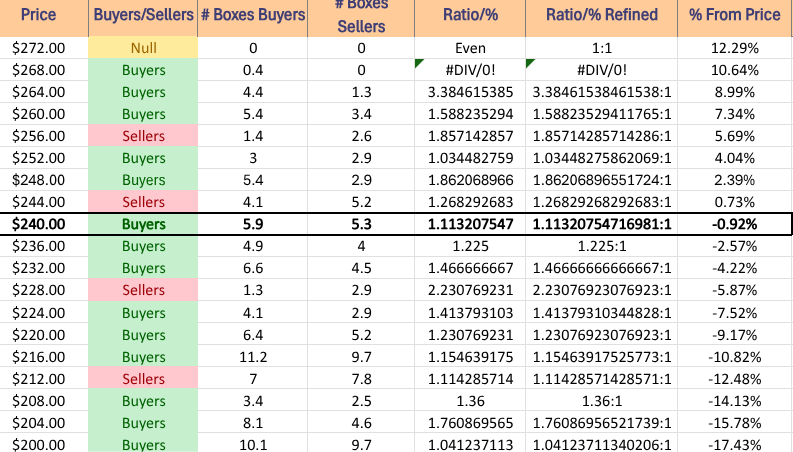
Task: Click the 1.36:1 refined ratio cell
Action: point(601,402)
